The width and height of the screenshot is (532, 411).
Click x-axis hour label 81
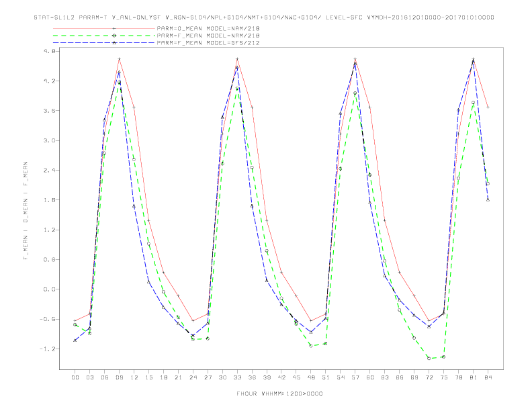point(474,377)
